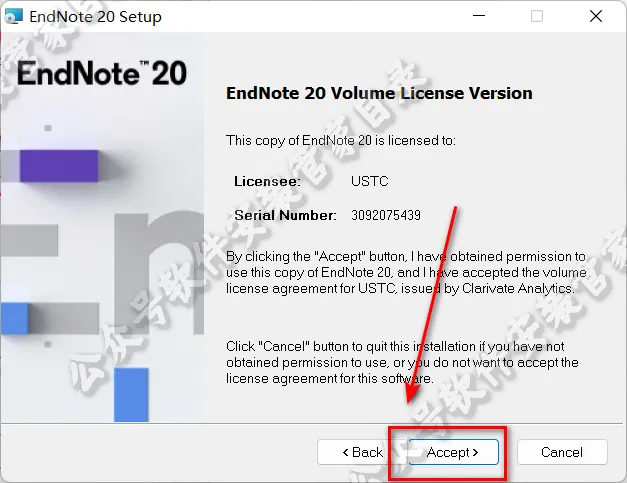Click the Accept button
This screenshot has width=627, height=483.
click(453, 452)
